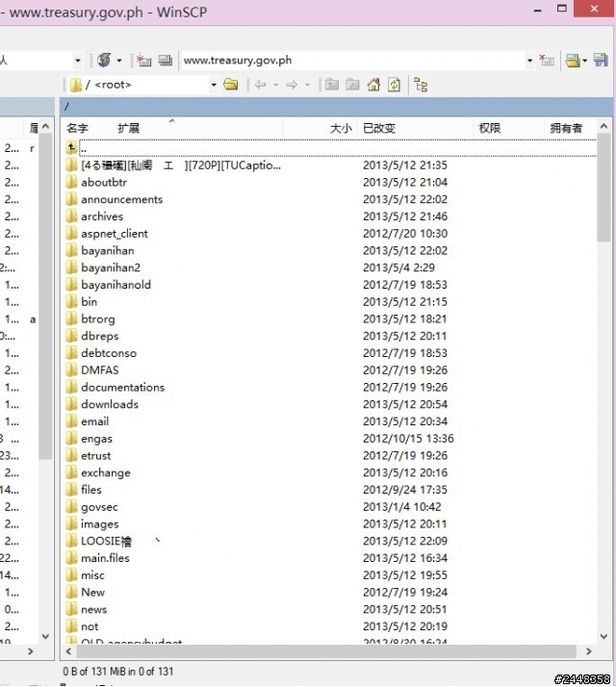This screenshot has width=616, height=687.
Task: Sort by the 已改变 column header
Action: pos(379,128)
